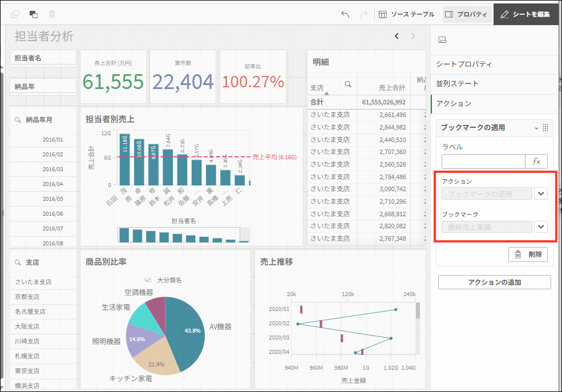This screenshot has width=562, height=392.
Task: Open the 並列ステート section
Action: tap(457, 84)
